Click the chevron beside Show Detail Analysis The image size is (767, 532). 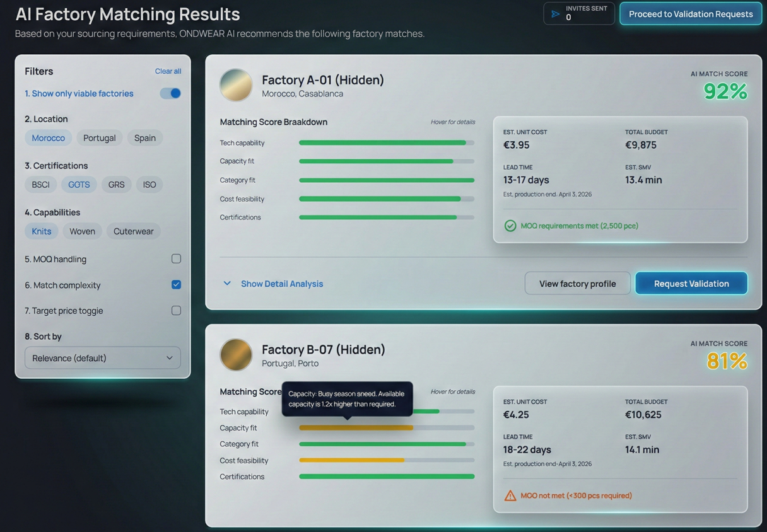coord(227,284)
